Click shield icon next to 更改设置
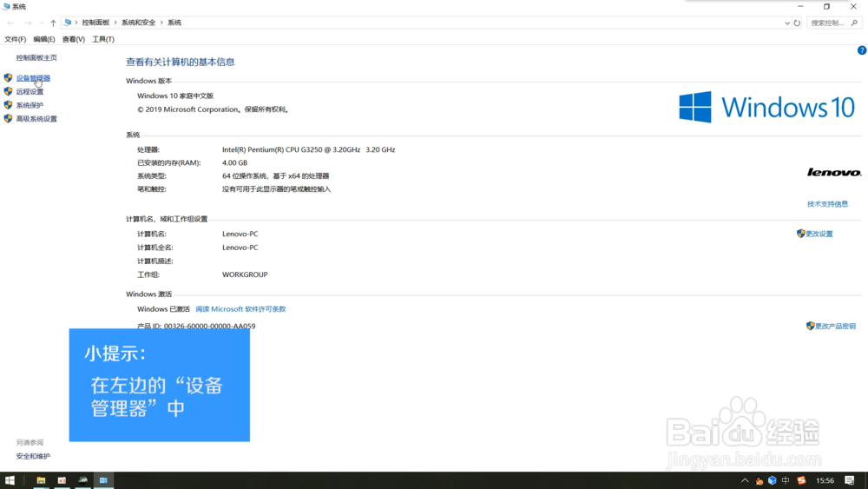This screenshot has height=489, width=868. 800,233
